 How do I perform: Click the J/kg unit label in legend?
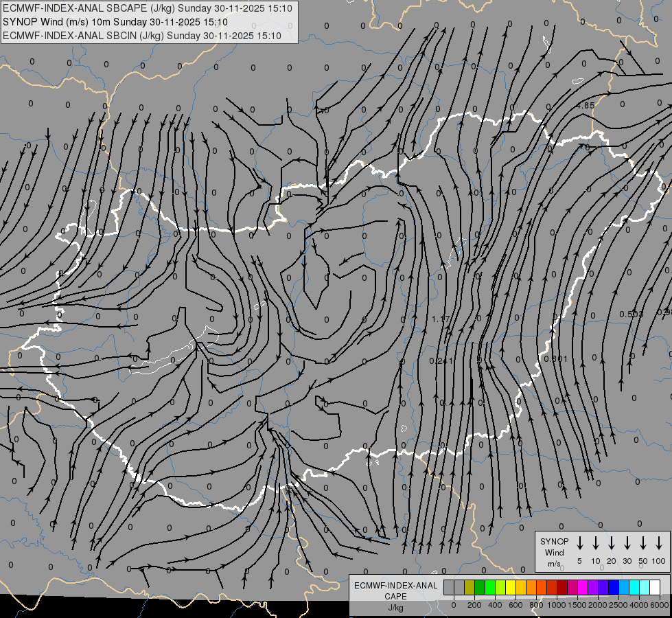(395, 608)
